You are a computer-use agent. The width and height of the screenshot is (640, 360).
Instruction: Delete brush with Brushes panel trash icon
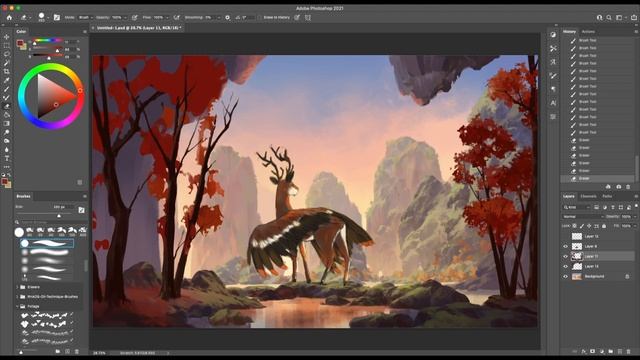click(x=77, y=351)
